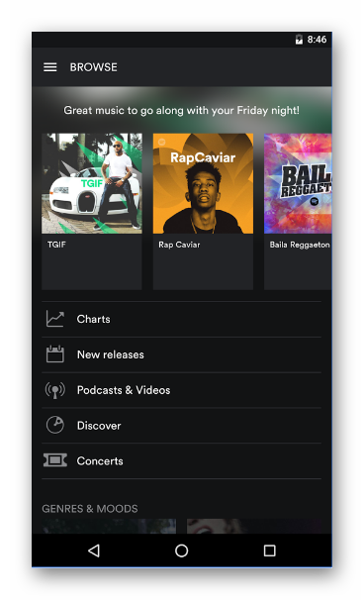Select the 'Baila Reggaeton' title text

click(x=300, y=245)
